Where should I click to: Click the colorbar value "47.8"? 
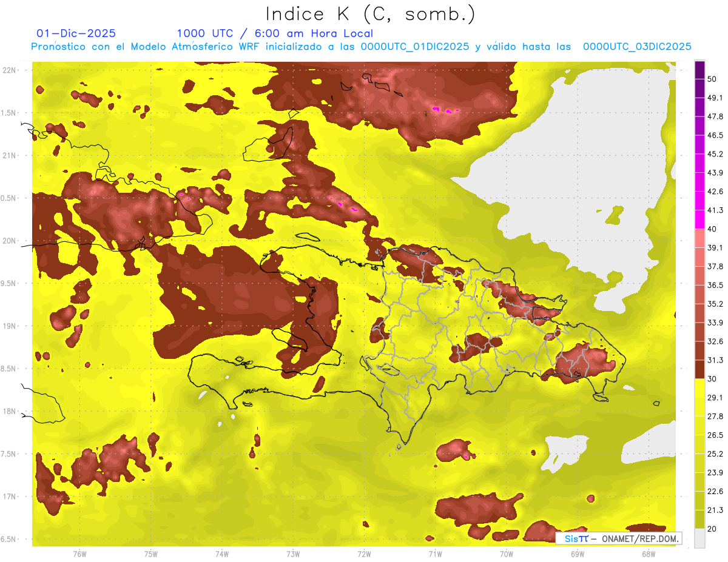(x=715, y=116)
